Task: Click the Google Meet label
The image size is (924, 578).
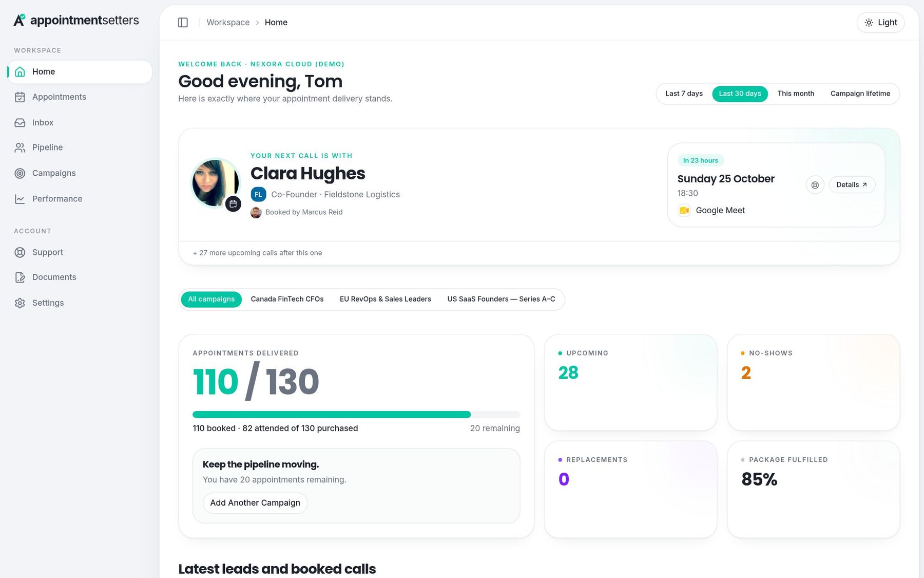Action: click(720, 211)
